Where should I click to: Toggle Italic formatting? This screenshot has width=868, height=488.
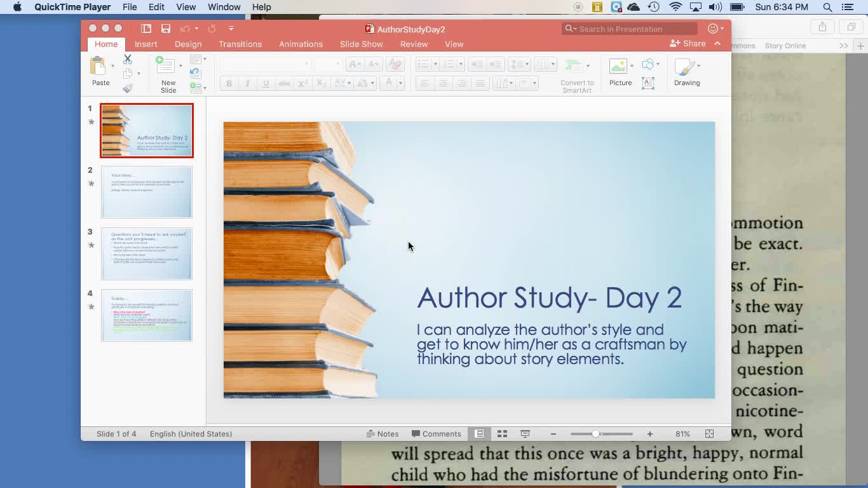pos(247,83)
